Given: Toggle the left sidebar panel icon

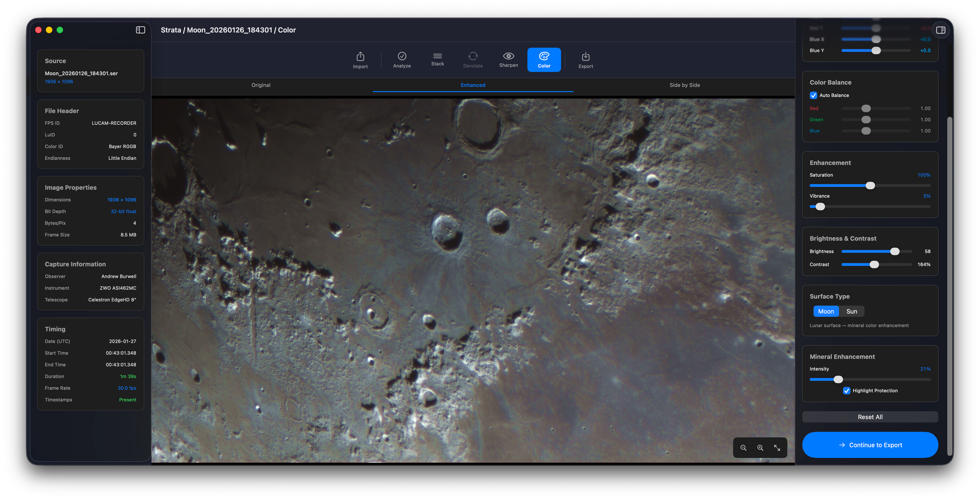Looking at the screenshot, I should coord(141,30).
